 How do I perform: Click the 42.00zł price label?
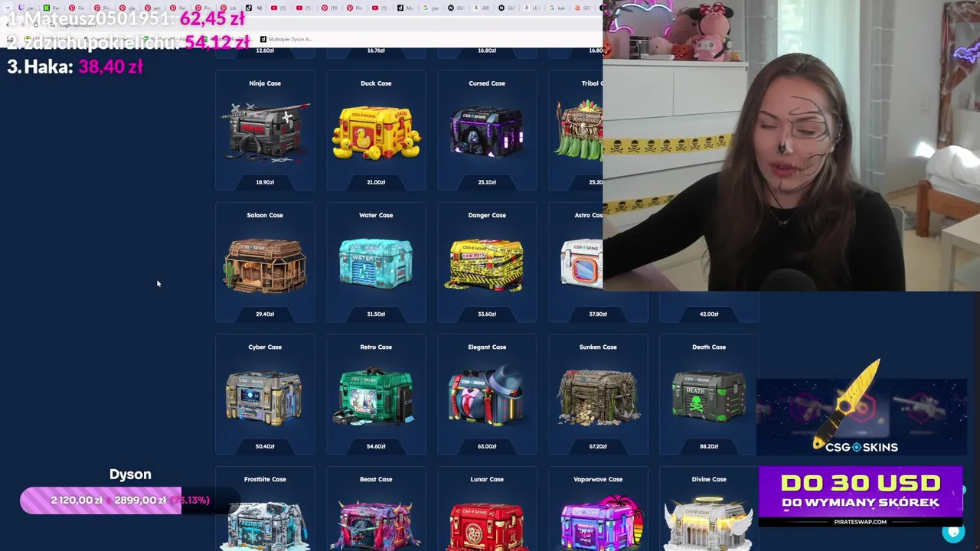tap(709, 314)
